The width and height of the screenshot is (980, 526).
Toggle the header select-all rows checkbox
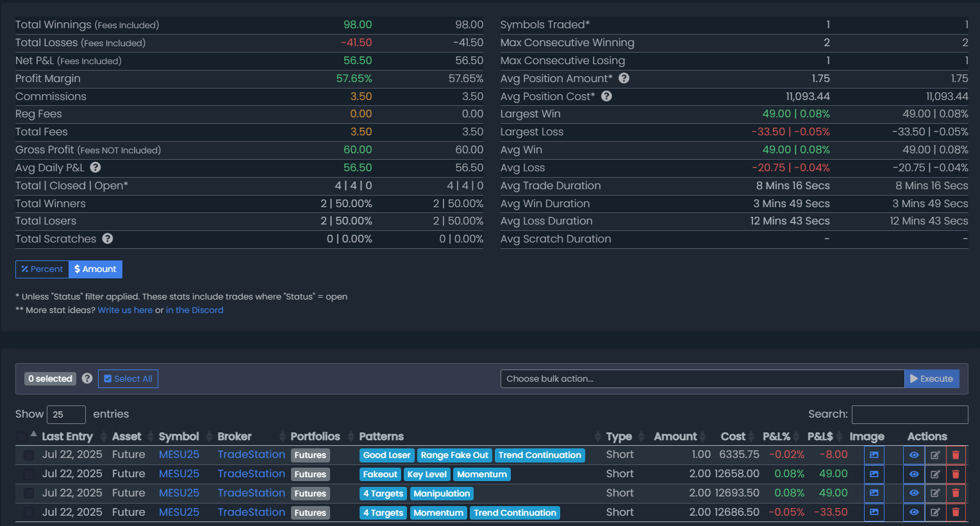point(21,437)
